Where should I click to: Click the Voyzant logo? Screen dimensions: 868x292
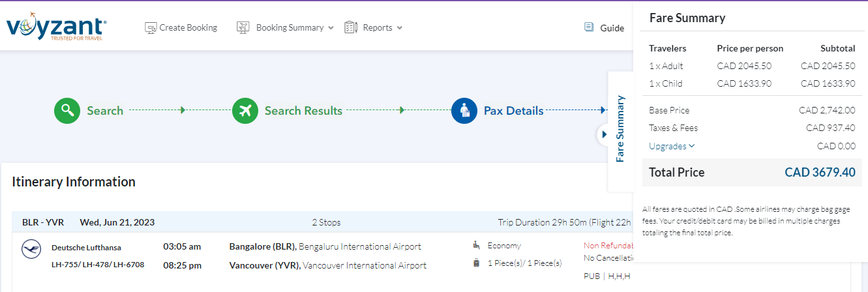point(56,28)
